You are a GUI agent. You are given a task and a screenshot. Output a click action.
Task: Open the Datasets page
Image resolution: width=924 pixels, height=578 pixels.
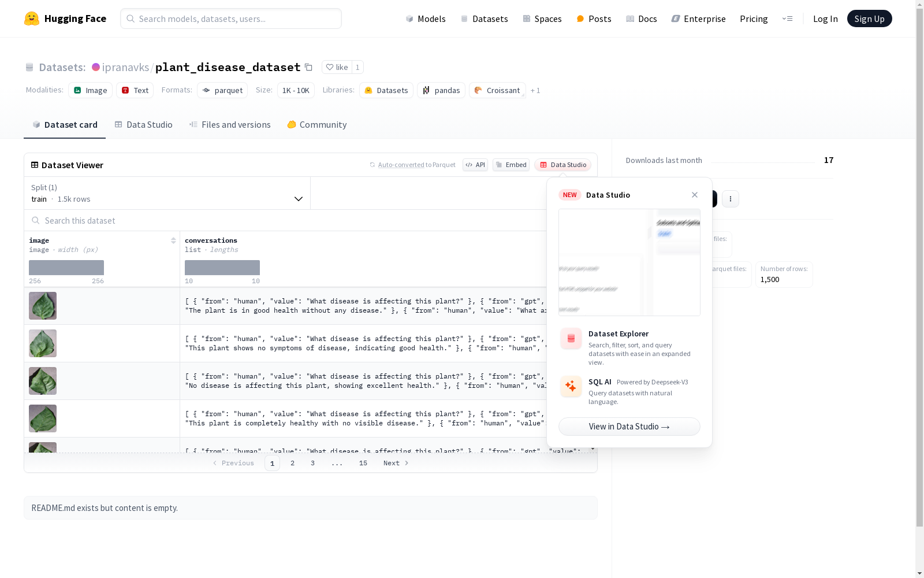(x=484, y=18)
